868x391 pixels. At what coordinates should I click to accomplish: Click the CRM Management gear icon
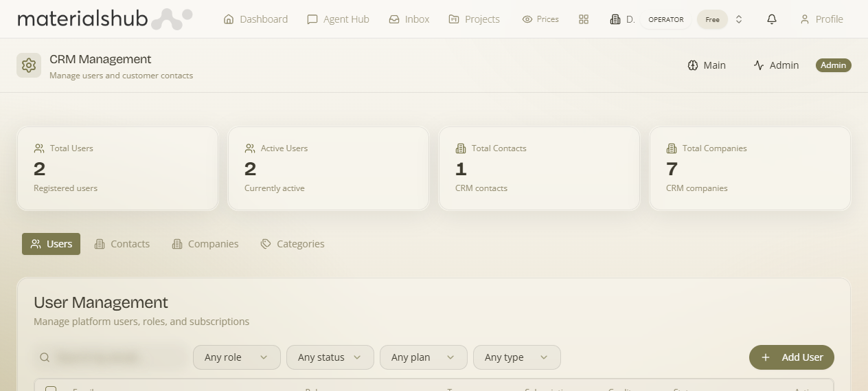[29, 65]
